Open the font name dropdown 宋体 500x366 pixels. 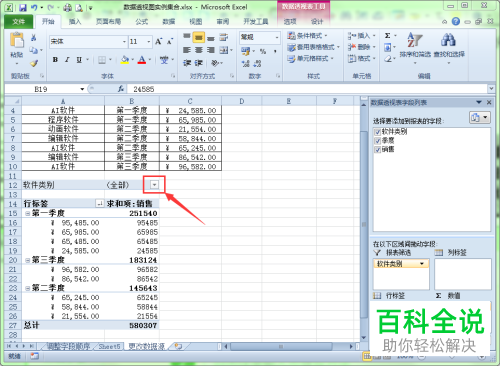(124, 42)
